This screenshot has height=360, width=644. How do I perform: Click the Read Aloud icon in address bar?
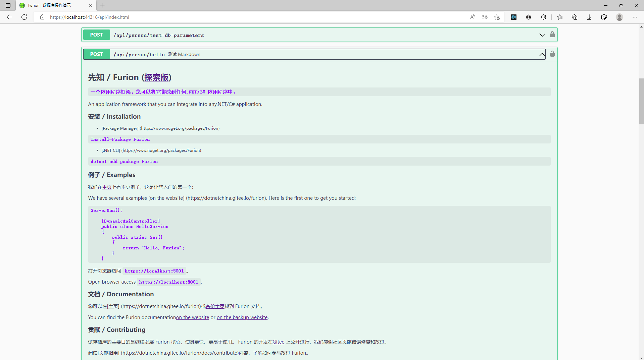473,17
